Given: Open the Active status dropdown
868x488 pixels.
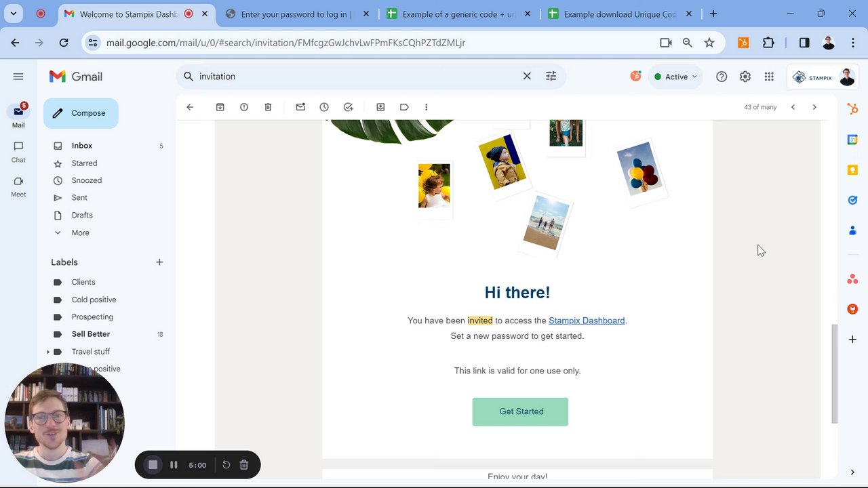Looking at the screenshot, I should [x=675, y=77].
